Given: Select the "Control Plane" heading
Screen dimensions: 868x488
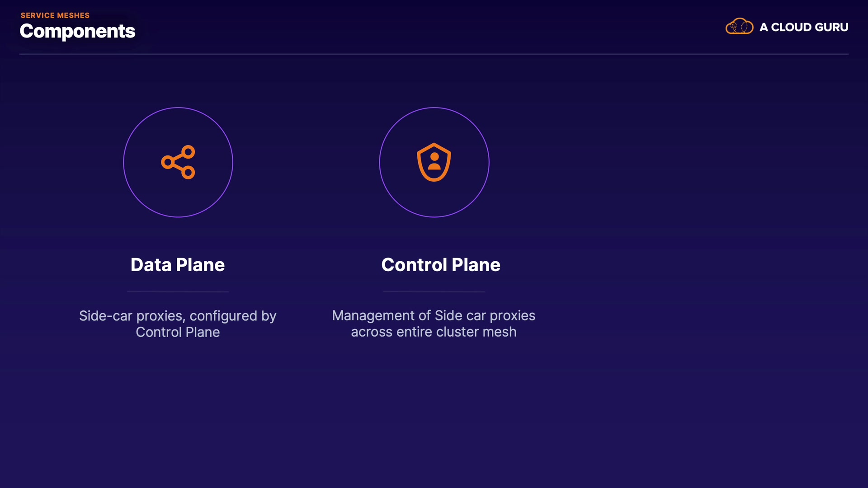Looking at the screenshot, I should (x=441, y=265).
